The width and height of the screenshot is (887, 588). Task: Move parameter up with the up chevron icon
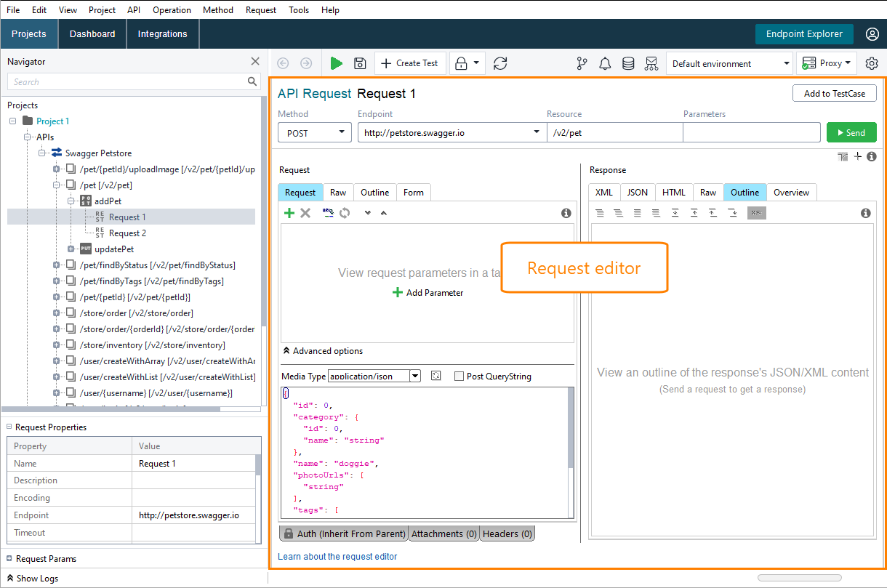coord(384,213)
